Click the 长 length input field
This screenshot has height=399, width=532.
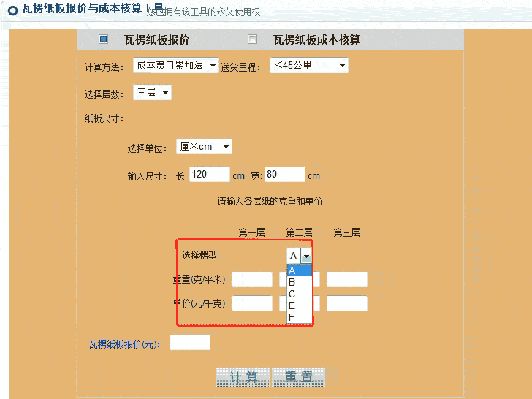click(x=210, y=175)
